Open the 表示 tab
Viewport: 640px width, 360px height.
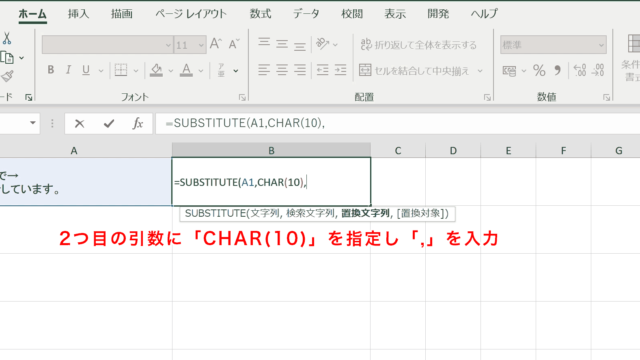pyautogui.click(x=395, y=14)
